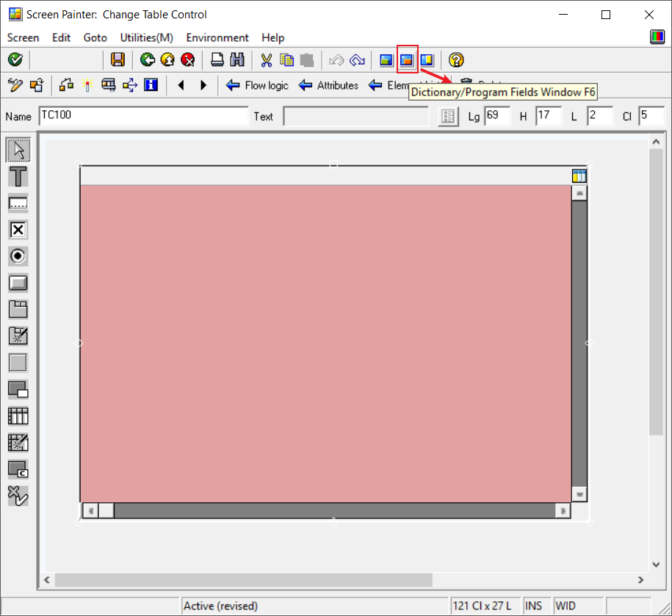Click the canvas vertical scrollbar down arrow
The height and width of the screenshot is (616, 672).
tap(656, 564)
